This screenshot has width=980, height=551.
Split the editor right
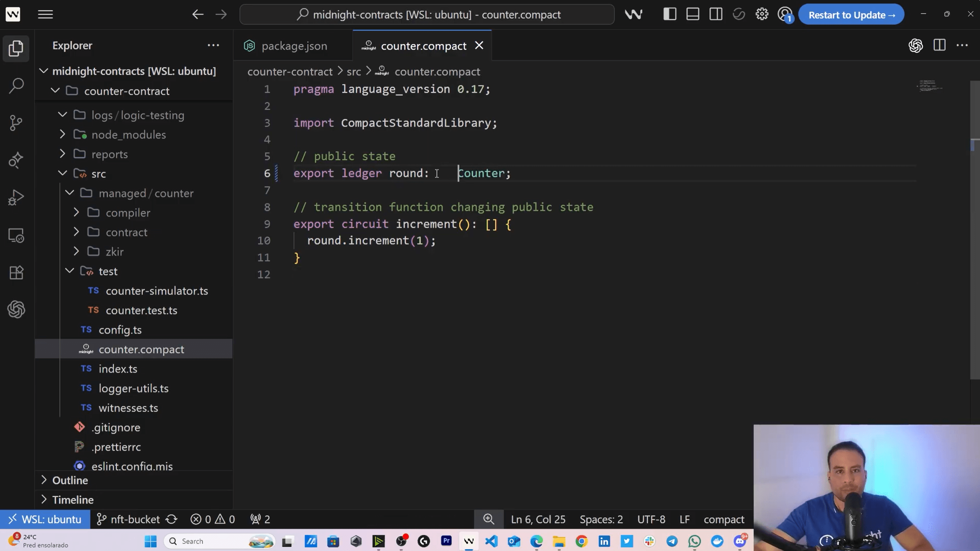939,45
